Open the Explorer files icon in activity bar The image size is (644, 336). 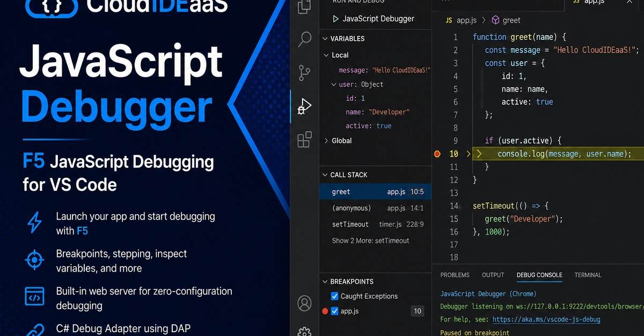pyautogui.click(x=305, y=6)
